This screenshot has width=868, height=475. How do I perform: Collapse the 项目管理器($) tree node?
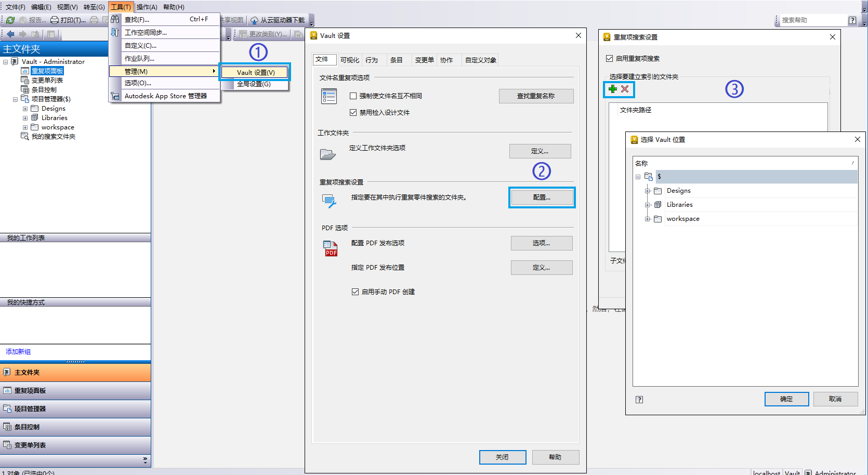(x=16, y=99)
